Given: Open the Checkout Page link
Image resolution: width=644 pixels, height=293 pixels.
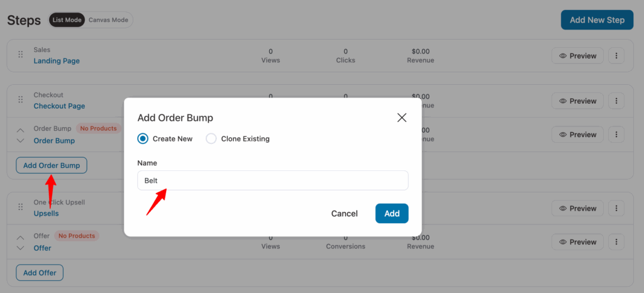Looking at the screenshot, I should click(59, 106).
